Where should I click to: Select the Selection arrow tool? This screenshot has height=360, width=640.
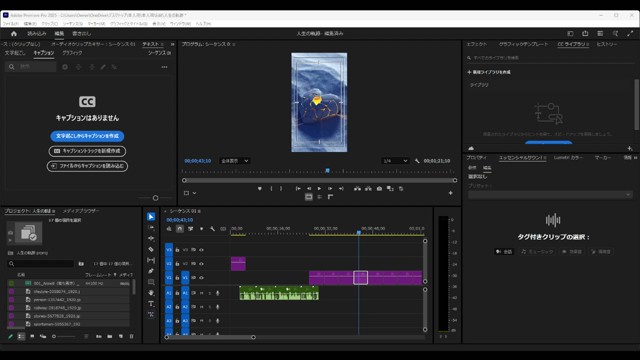click(x=151, y=217)
